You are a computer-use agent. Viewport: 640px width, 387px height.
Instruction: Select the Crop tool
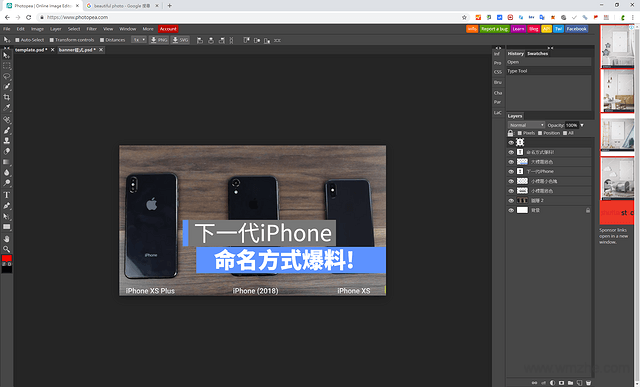7,97
